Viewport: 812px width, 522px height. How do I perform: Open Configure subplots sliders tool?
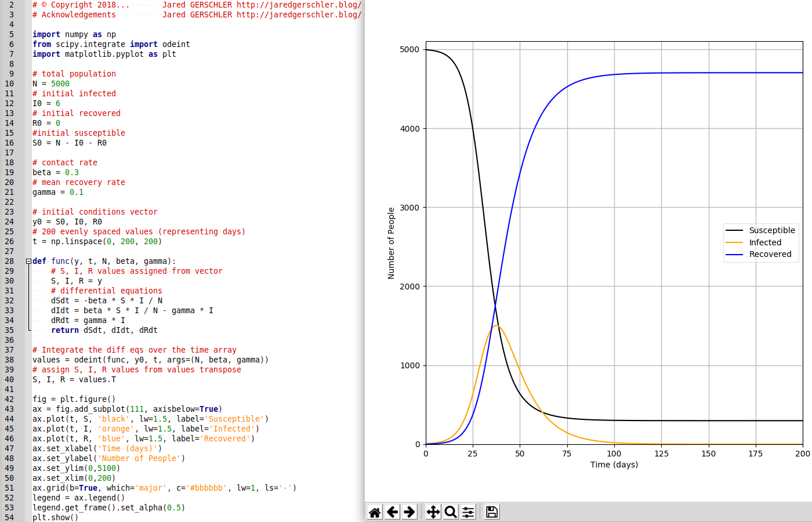pyautogui.click(x=468, y=512)
